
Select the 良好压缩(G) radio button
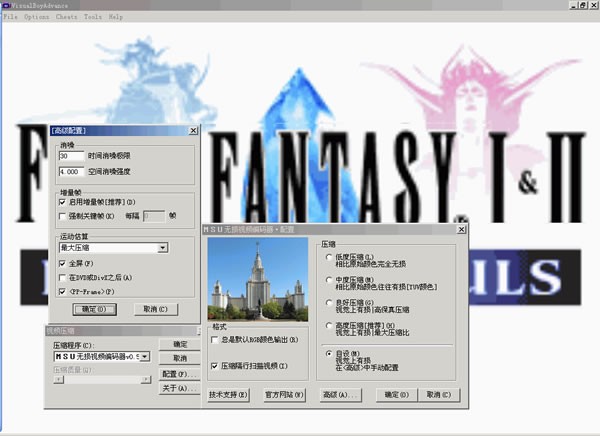[329, 302]
